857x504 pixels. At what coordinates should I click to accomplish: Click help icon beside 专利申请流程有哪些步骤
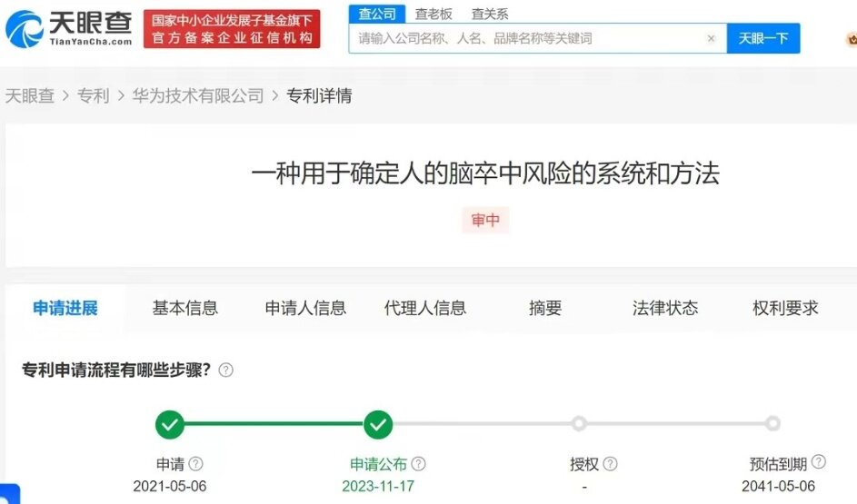tap(225, 371)
